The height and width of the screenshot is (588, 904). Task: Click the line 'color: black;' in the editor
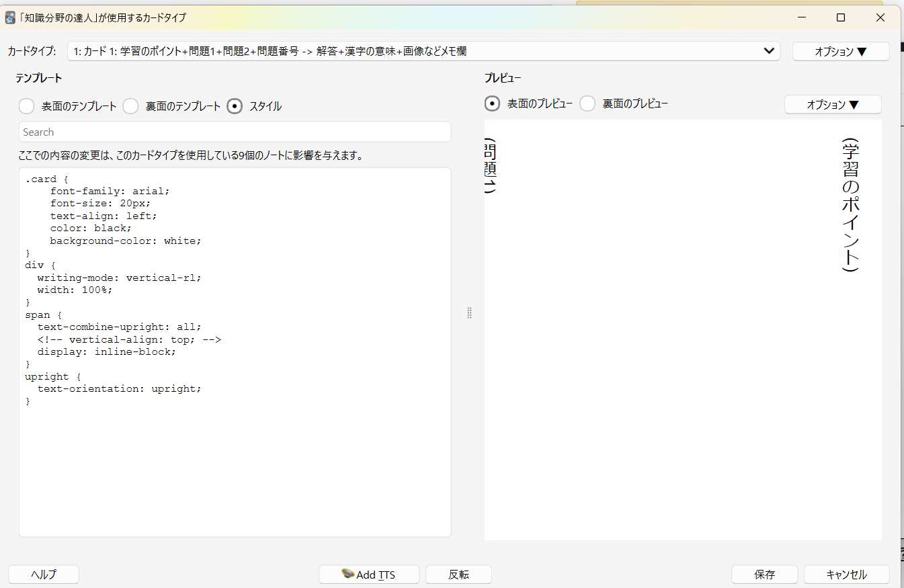click(x=91, y=228)
